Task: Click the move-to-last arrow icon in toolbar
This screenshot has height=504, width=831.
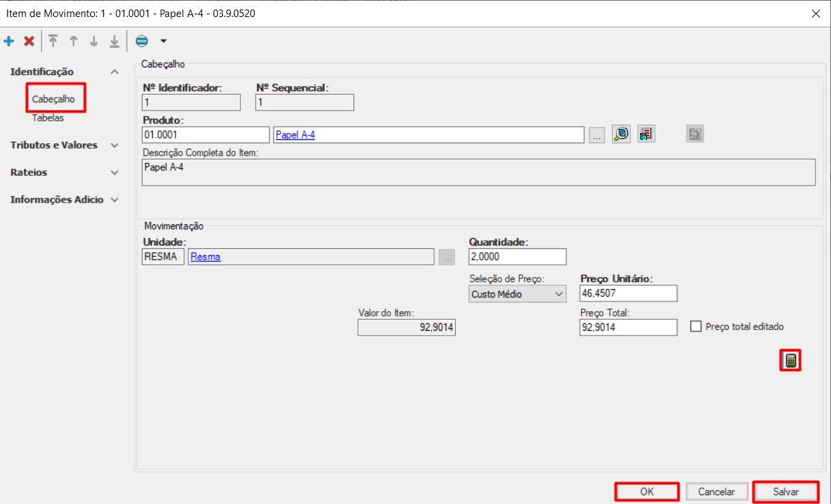Action: click(115, 42)
